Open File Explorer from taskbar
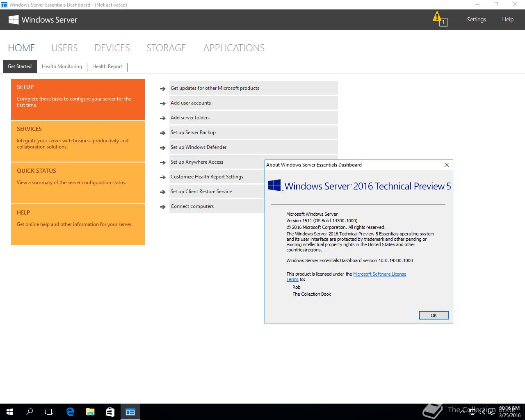This screenshot has width=525, height=420. click(90, 412)
